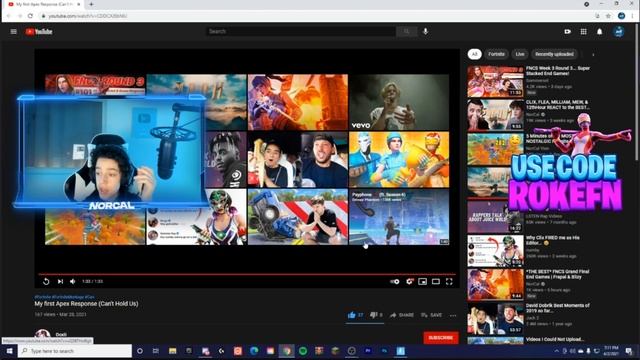This screenshot has height=360, width=640.
Task: Focus the YouTube search field
Action: click(300, 31)
